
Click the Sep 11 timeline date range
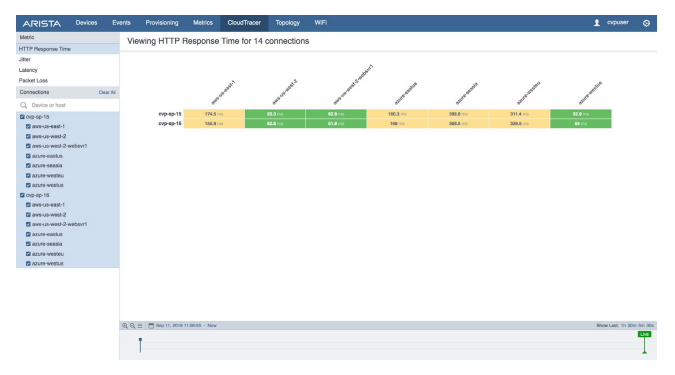[x=178, y=326]
